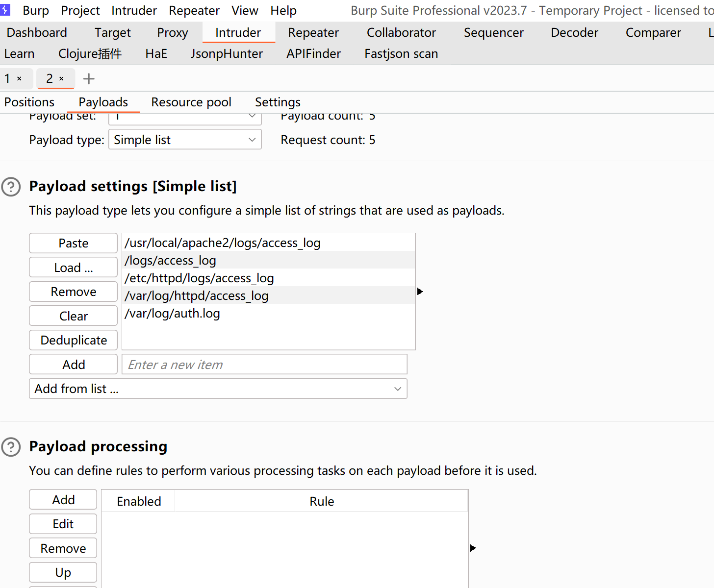Close Intruder attack tab 2

[x=61, y=78]
